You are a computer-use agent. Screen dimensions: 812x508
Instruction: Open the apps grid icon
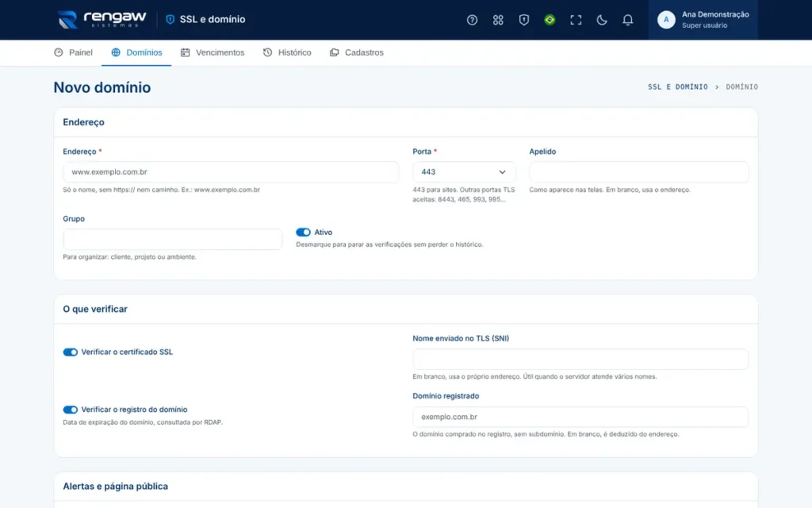498,20
